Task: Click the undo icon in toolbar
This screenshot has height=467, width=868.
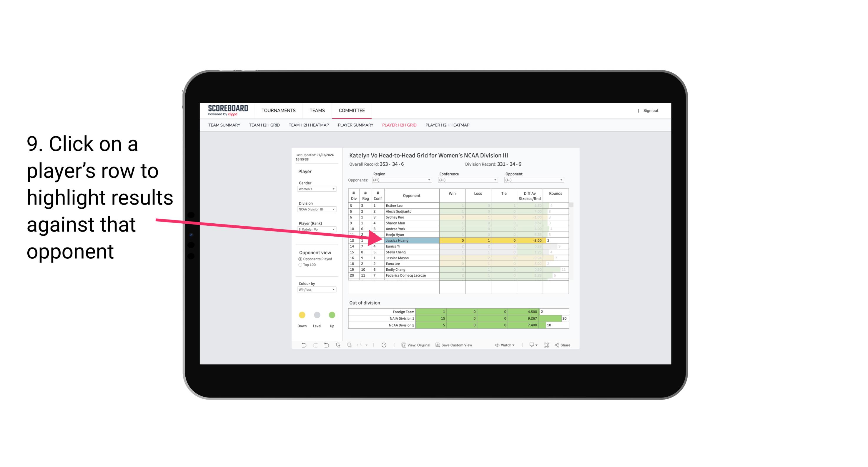Action: [x=302, y=345]
